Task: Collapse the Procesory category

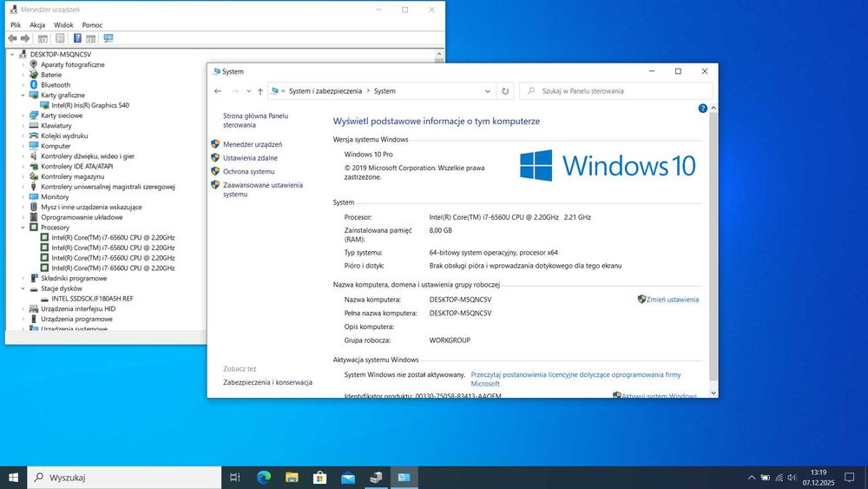Action: pyautogui.click(x=23, y=227)
